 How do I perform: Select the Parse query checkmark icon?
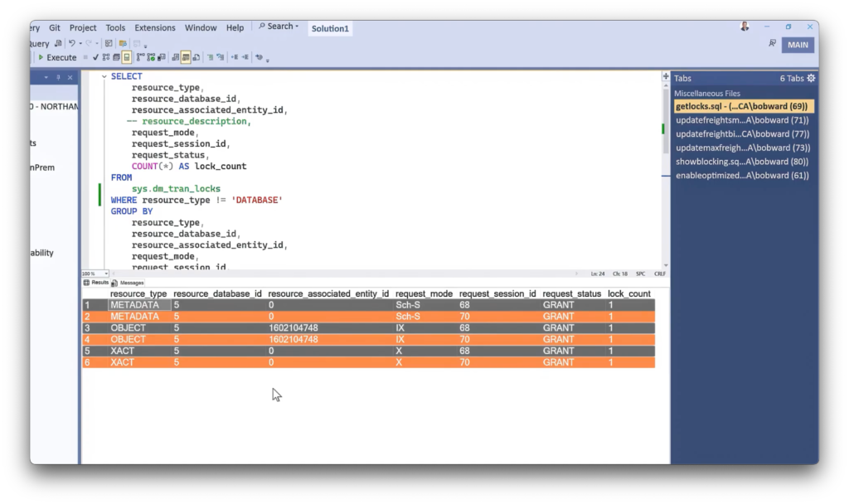click(x=95, y=57)
